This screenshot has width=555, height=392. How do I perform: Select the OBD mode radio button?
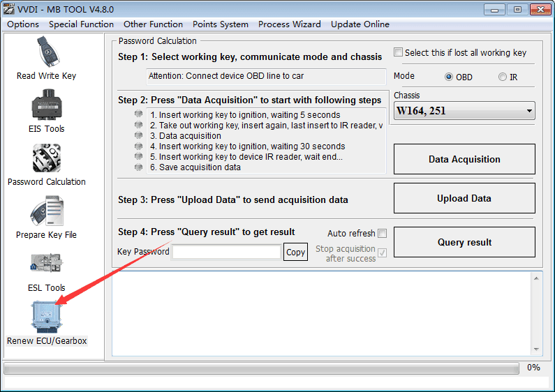448,77
